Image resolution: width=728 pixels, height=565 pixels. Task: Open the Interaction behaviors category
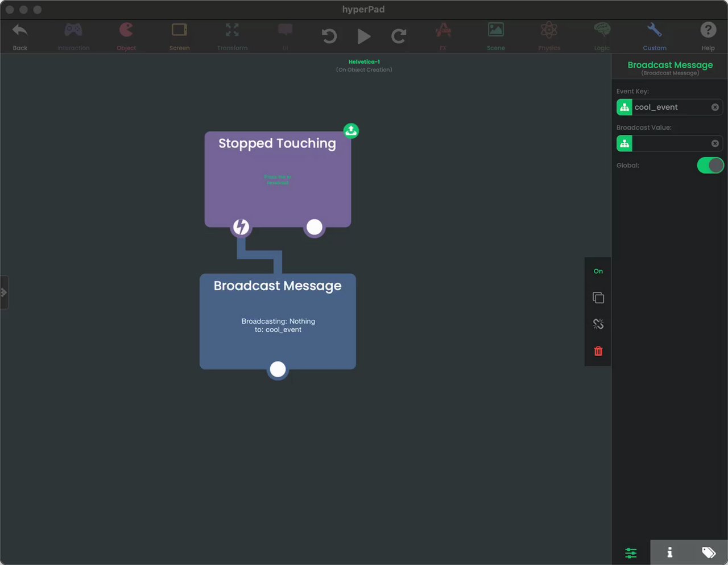point(73,36)
